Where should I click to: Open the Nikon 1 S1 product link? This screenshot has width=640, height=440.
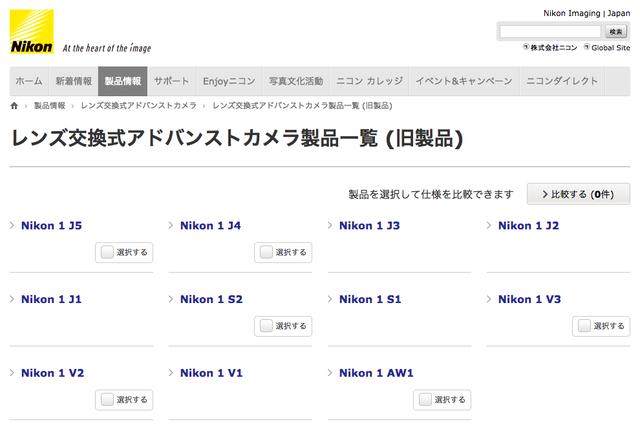pyautogui.click(x=370, y=299)
